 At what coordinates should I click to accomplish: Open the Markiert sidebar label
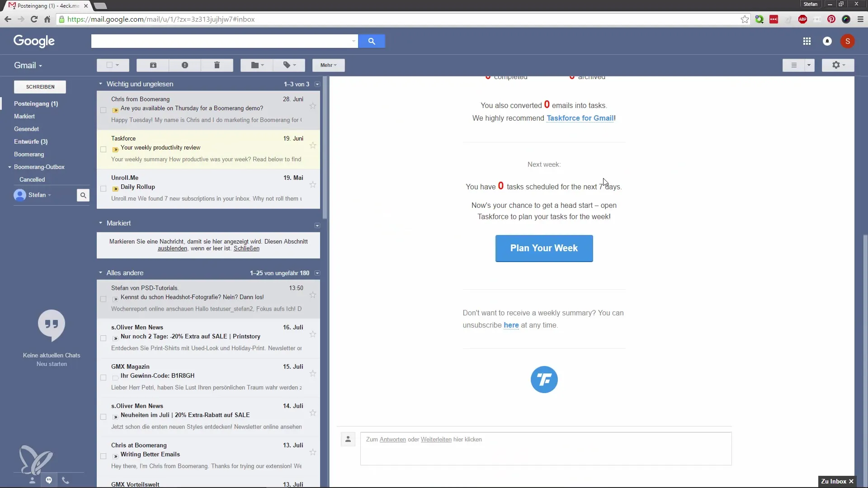coord(24,116)
